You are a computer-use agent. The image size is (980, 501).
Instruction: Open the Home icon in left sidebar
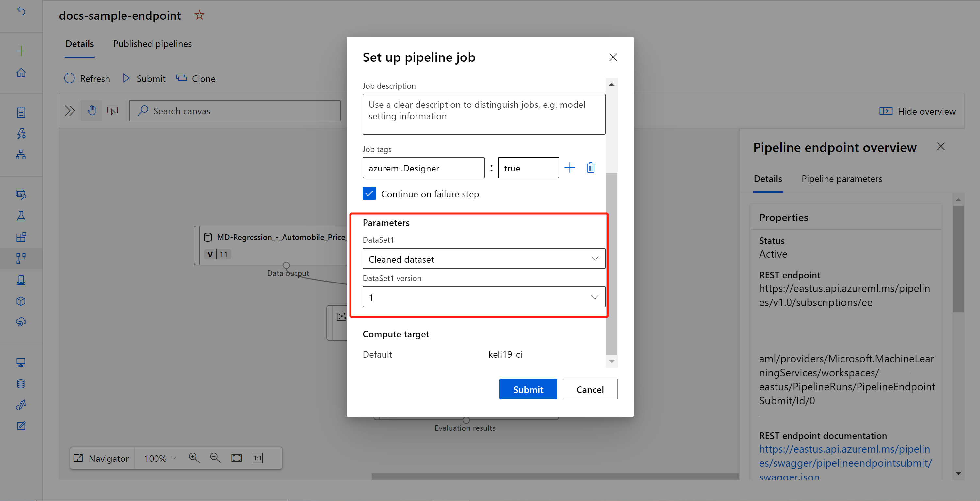21,72
